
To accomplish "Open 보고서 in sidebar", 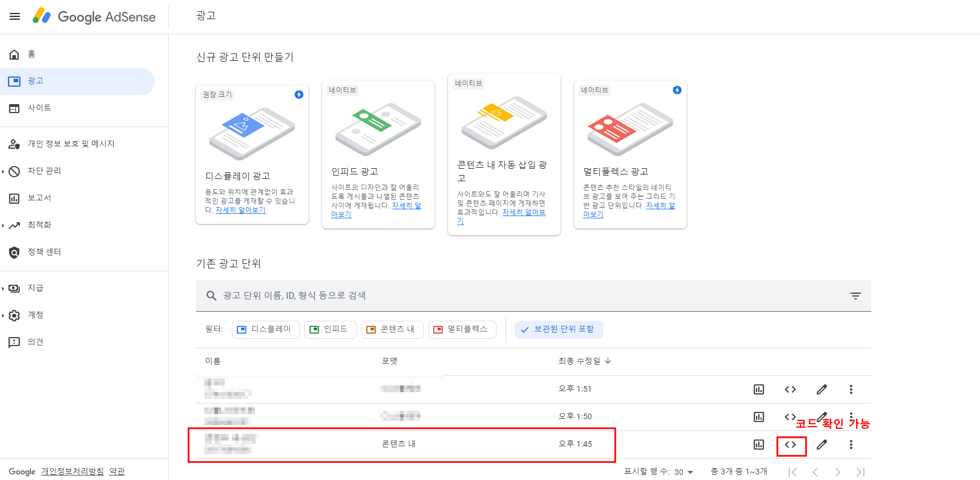I will point(77,198).
